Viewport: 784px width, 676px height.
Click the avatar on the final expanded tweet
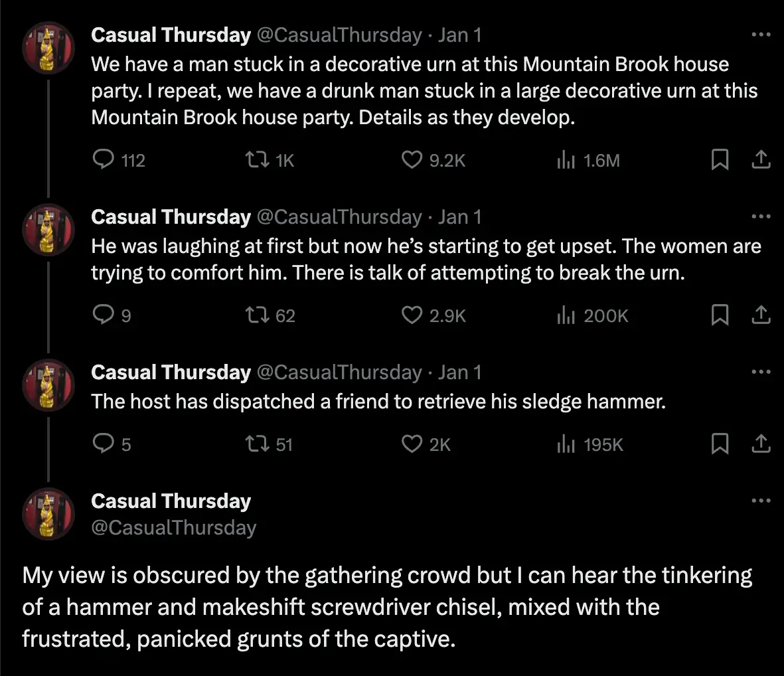pos(48,513)
